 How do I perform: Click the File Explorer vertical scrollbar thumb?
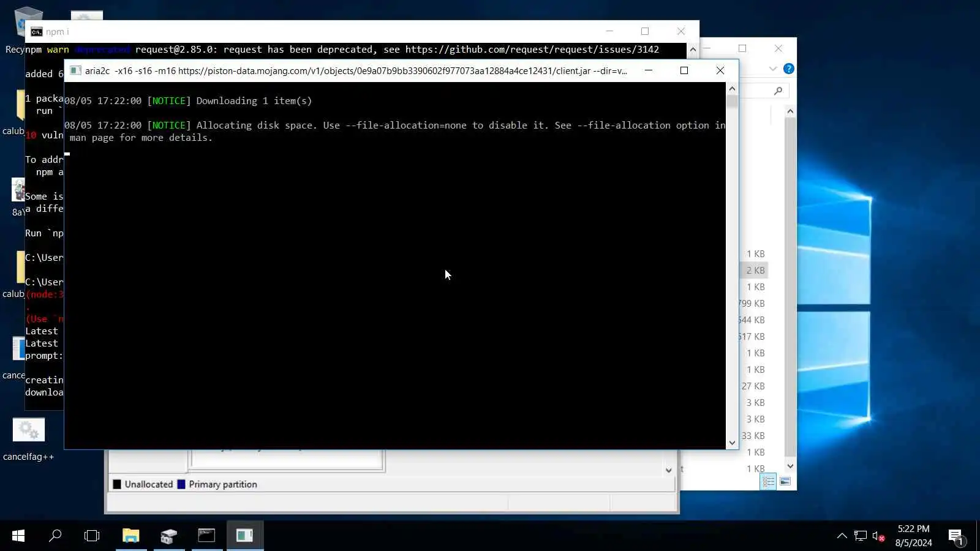click(790, 288)
